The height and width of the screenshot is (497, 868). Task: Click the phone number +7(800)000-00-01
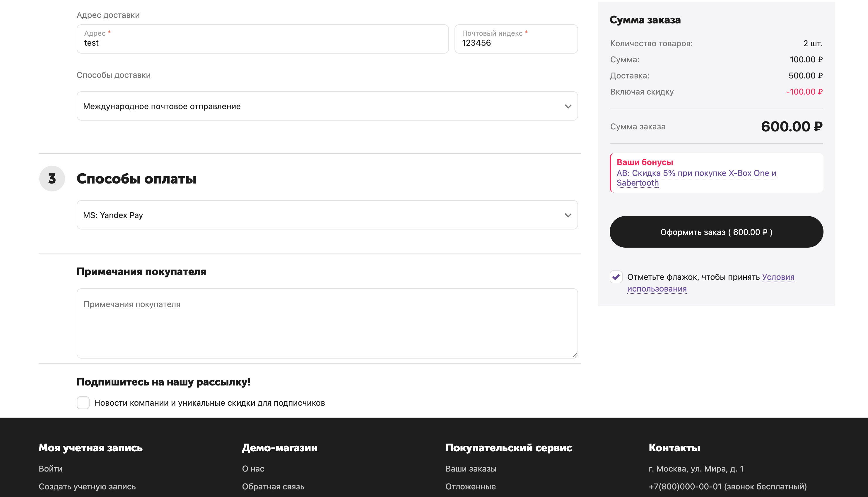pos(728,486)
